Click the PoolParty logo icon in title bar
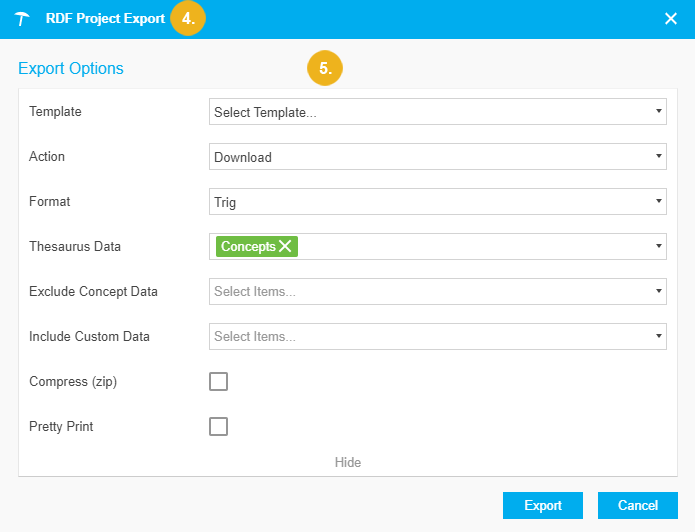The height and width of the screenshot is (532, 695). click(23, 19)
